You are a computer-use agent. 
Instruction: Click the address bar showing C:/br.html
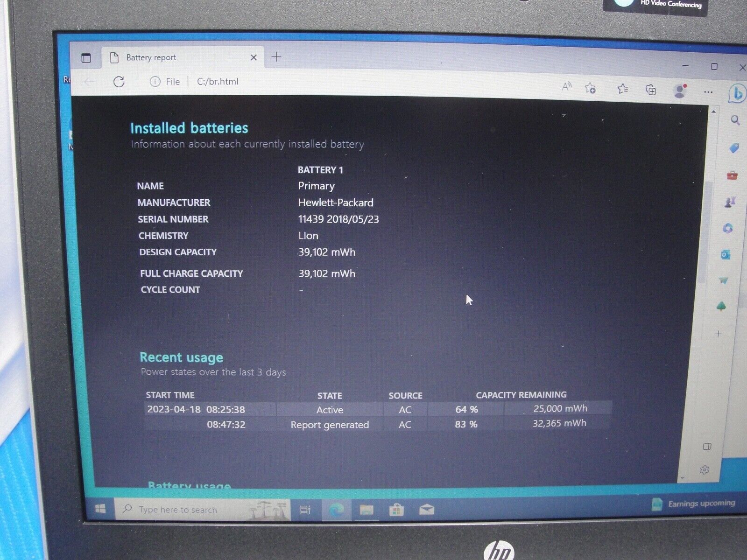click(218, 82)
